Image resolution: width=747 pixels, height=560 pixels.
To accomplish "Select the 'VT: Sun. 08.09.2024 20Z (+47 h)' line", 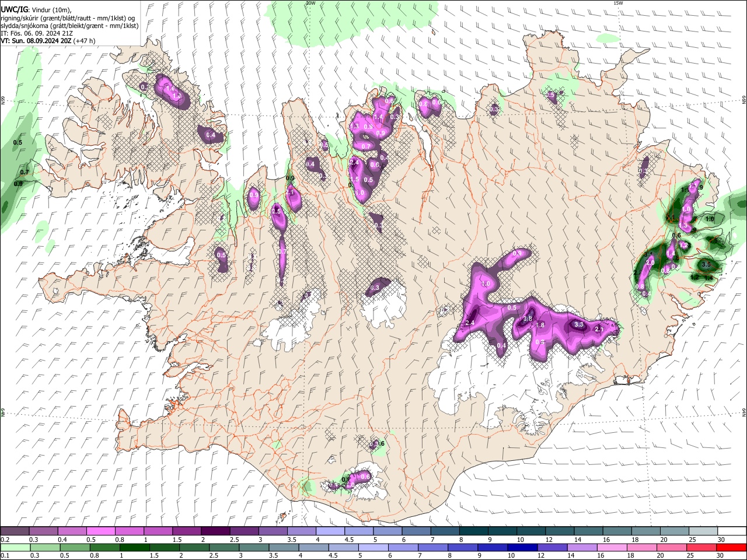I will pyautogui.click(x=48, y=41).
